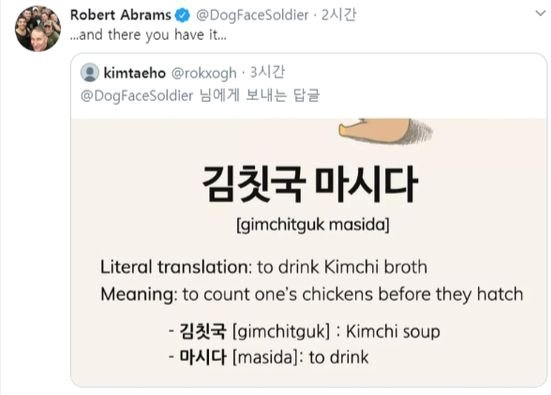Click @DogFaceSoldier mention in reply line

click(x=137, y=96)
